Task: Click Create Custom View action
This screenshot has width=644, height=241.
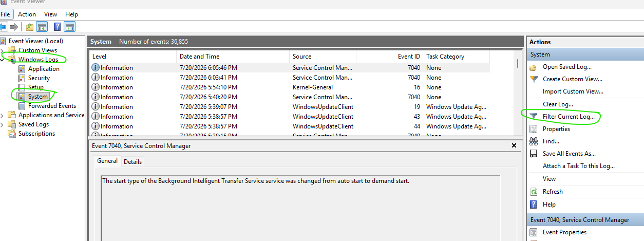Action: click(573, 79)
